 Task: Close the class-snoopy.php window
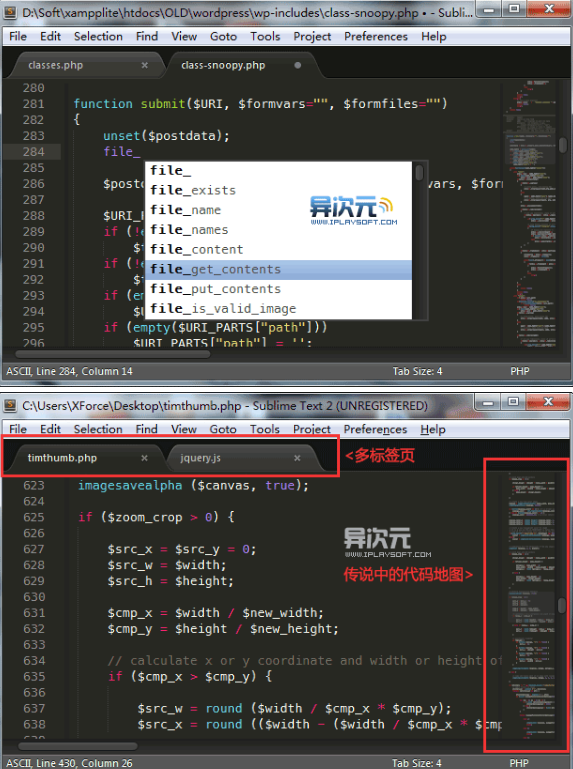548,10
